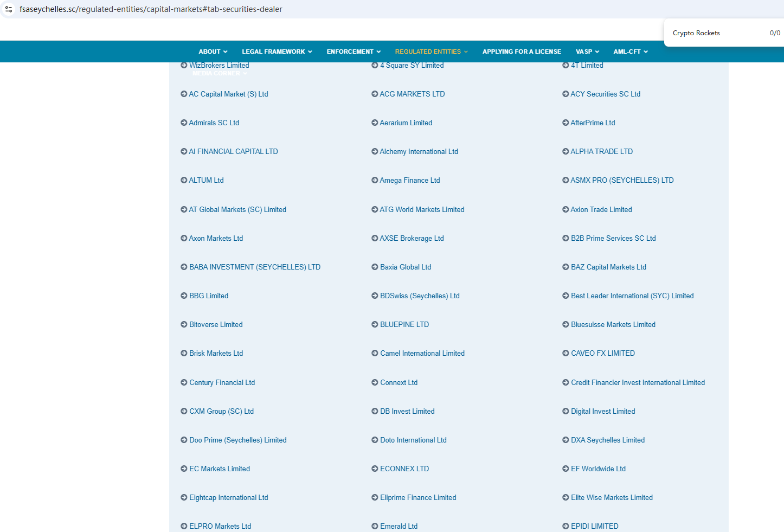
Task: Click the arrow icon beside DB Invest Limited
Action: pyautogui.click(x=375, y=411)
